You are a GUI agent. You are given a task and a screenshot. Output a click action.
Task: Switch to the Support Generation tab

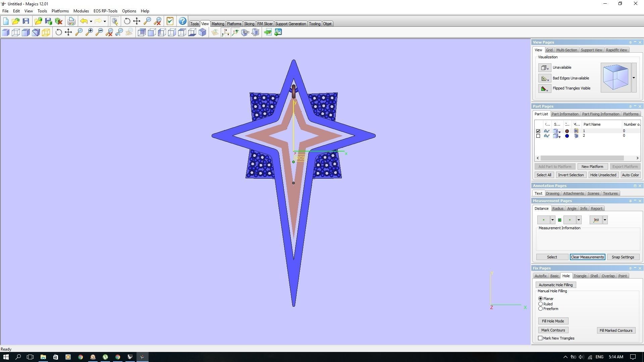(290, 24)
